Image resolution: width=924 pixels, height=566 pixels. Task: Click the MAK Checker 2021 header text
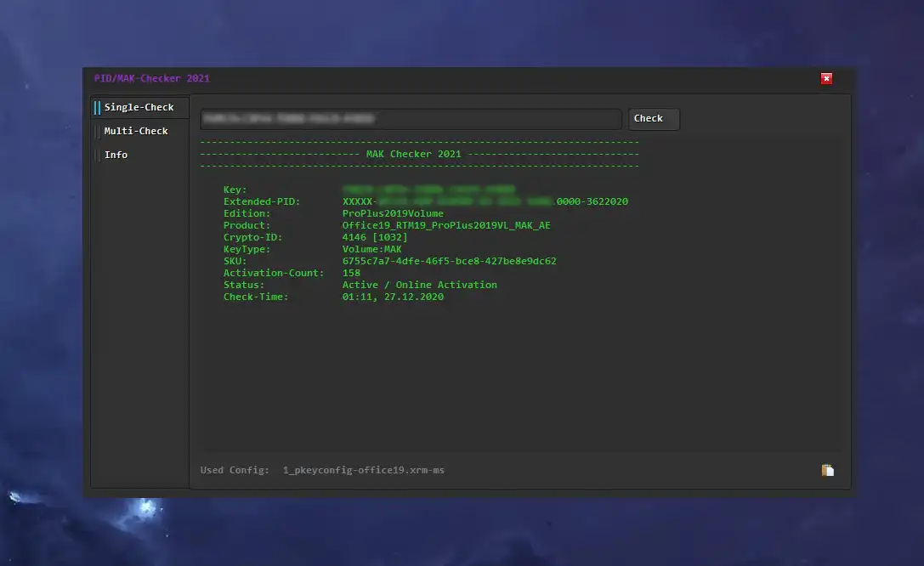coord(414,154)
